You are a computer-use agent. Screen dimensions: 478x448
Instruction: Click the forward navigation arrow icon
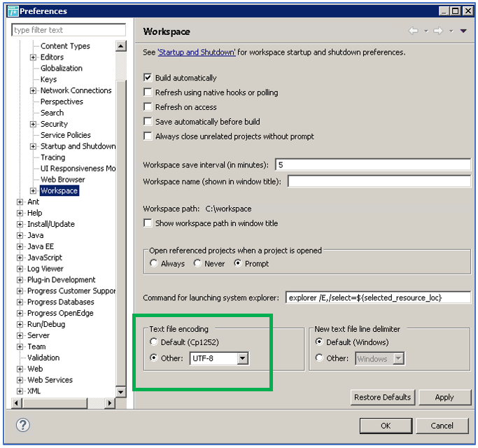pyautogui.click(x=437, y=31)
